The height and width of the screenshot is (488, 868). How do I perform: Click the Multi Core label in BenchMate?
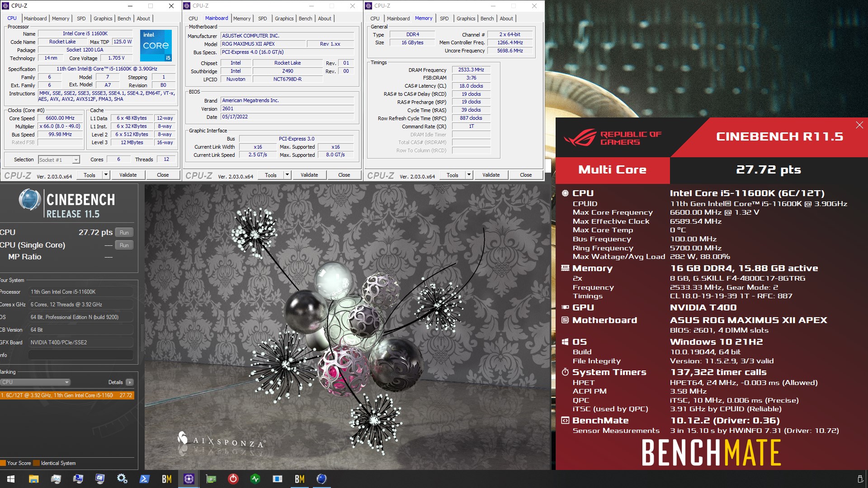(x=613, y=170)
